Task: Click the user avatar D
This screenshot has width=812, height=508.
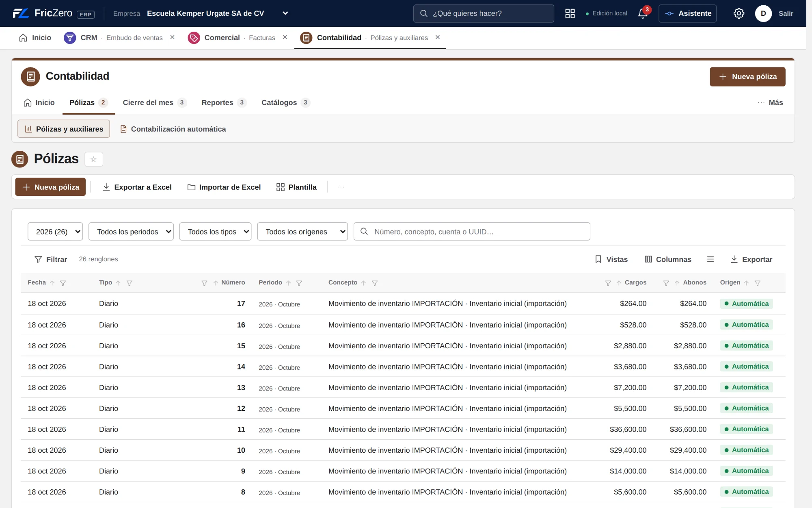Action: pyautogui.click(x=763, y=13)
